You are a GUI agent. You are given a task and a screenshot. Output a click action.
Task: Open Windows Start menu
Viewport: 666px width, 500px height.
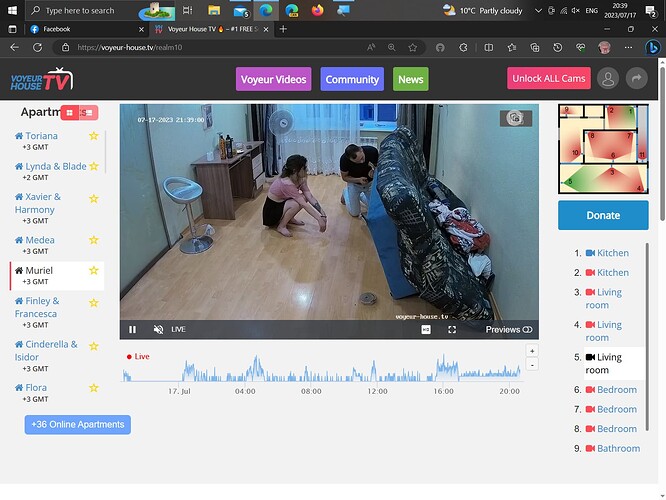[12, 10]
